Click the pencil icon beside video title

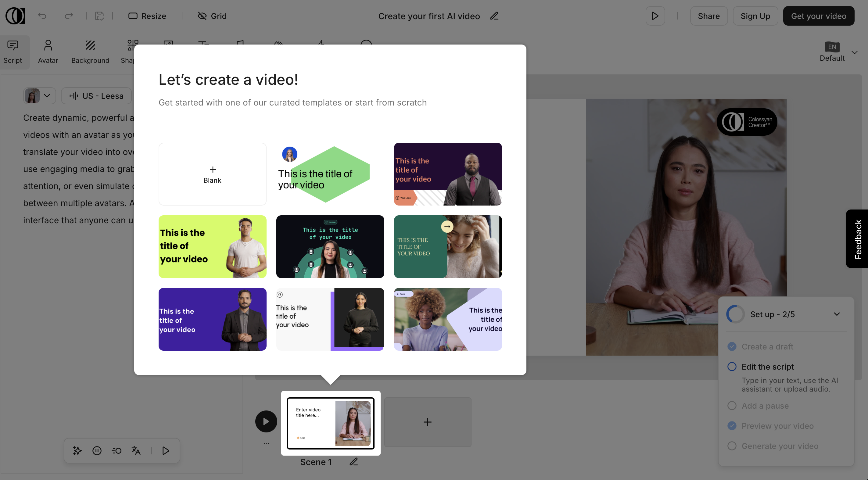[x=494, y=16]
